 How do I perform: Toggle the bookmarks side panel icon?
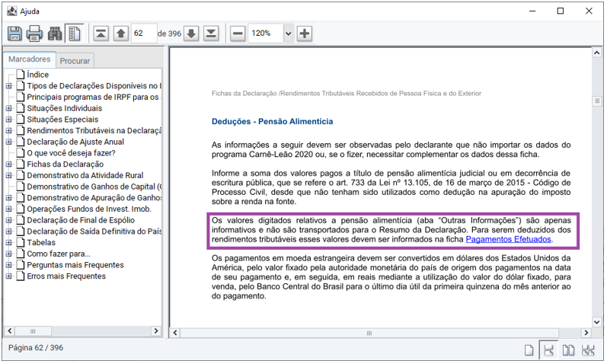tap(75, 34)
